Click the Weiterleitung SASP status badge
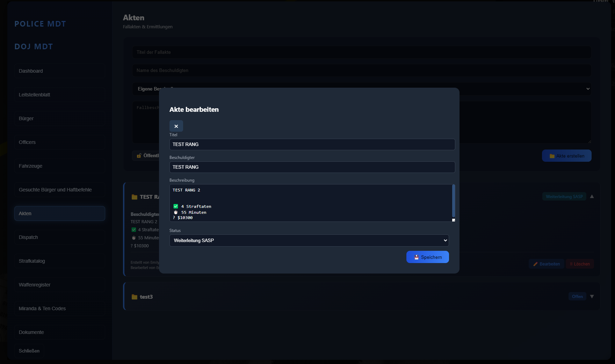 pyautogui.click(x=564, y=197)
